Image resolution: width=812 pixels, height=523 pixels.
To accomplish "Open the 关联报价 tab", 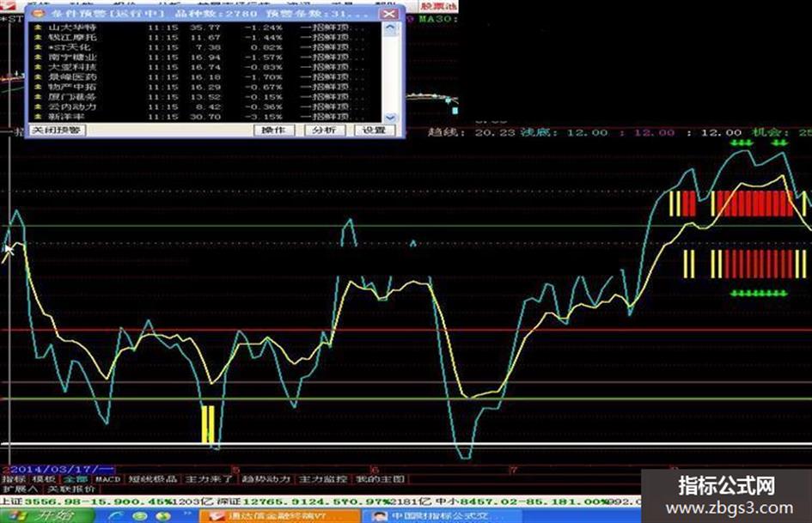I will (71, 489).
